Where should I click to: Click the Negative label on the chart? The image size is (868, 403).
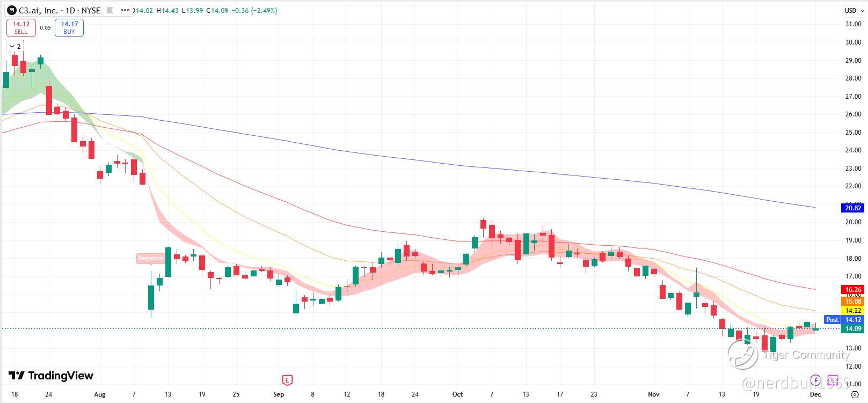(150, 258)
